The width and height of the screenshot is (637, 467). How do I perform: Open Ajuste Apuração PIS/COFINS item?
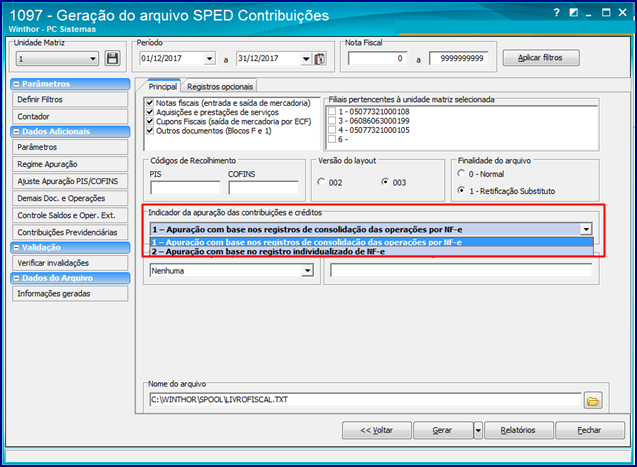coord(70,181)
